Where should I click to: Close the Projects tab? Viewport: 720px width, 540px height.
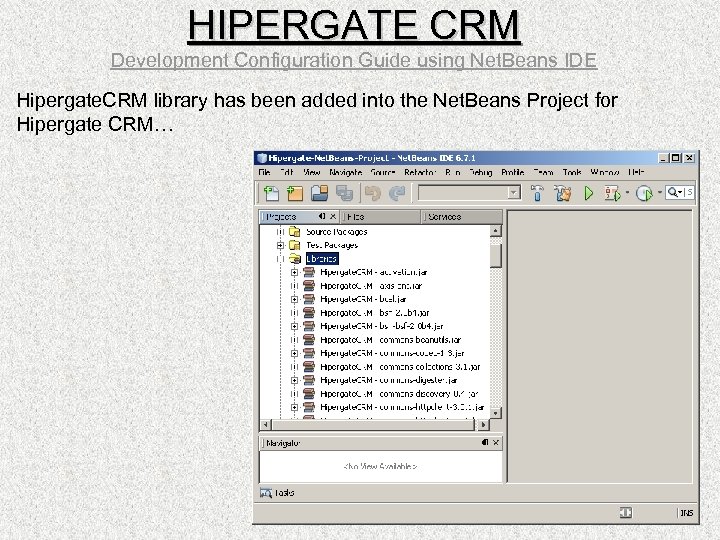(x=333, y=216)
